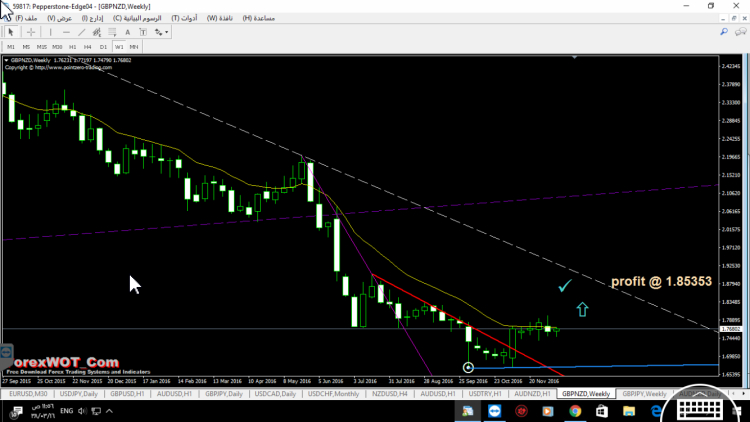Image resolution: width=750 pixels, height=422 pixels.
Task: Switch to USDTRY,H1 chart tab
Action: 485,394
